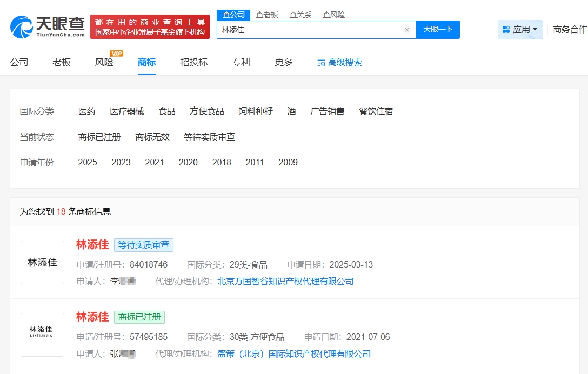The height and width of the screenshot is (374, 588).
Task: Open trademark thumbnail for number 84018746
Action: [x=42, y=262]
